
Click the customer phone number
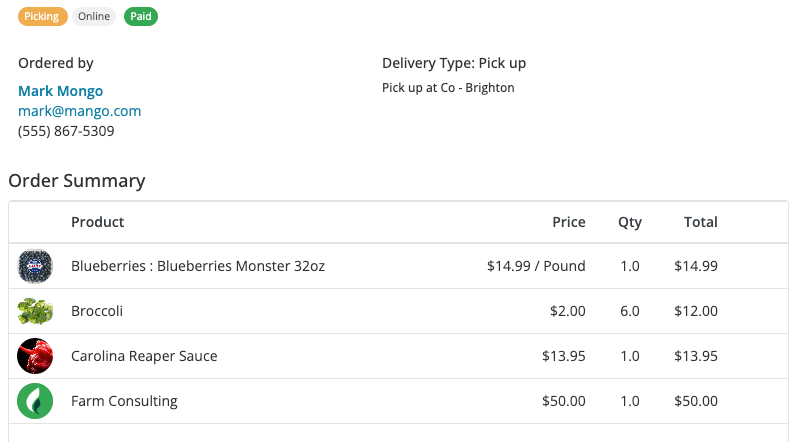click(66, 131)
